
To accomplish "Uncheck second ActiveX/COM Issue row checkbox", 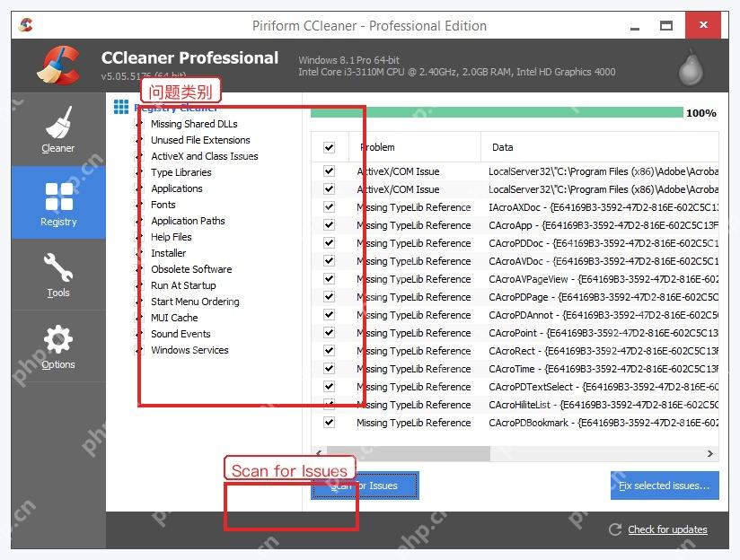I will [x=329, y=189].
